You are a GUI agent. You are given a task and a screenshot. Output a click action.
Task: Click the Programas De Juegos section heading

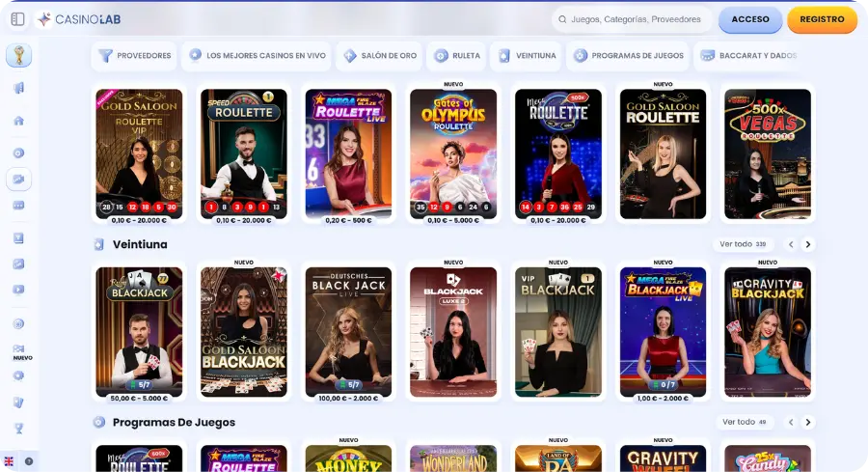point(174,422)
